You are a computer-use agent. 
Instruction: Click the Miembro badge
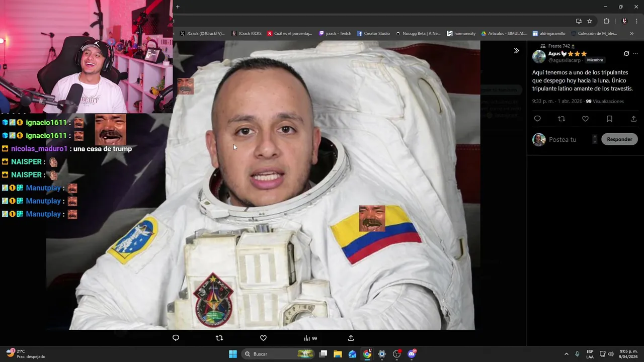click(595, 60)
